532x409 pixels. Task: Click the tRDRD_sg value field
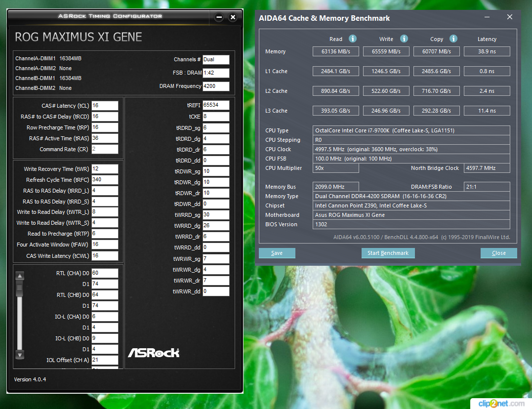(x=216, y=128)
